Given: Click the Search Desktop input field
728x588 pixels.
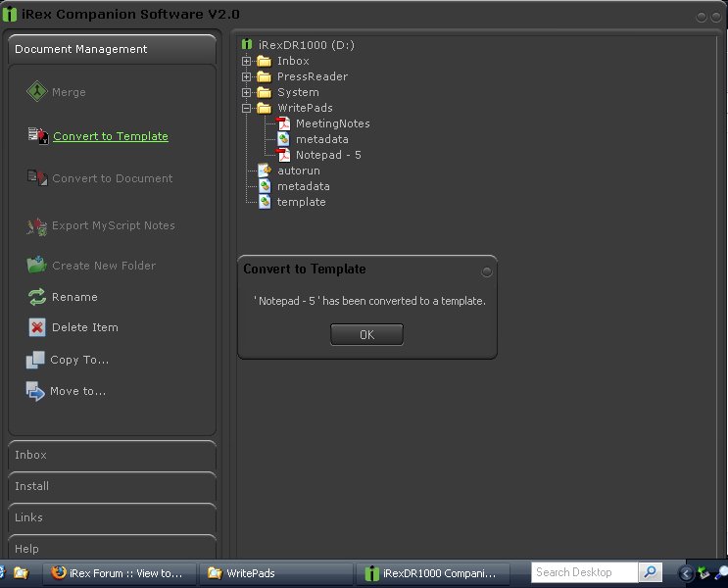Looking at the screenshot, I should tap(585, 572).
